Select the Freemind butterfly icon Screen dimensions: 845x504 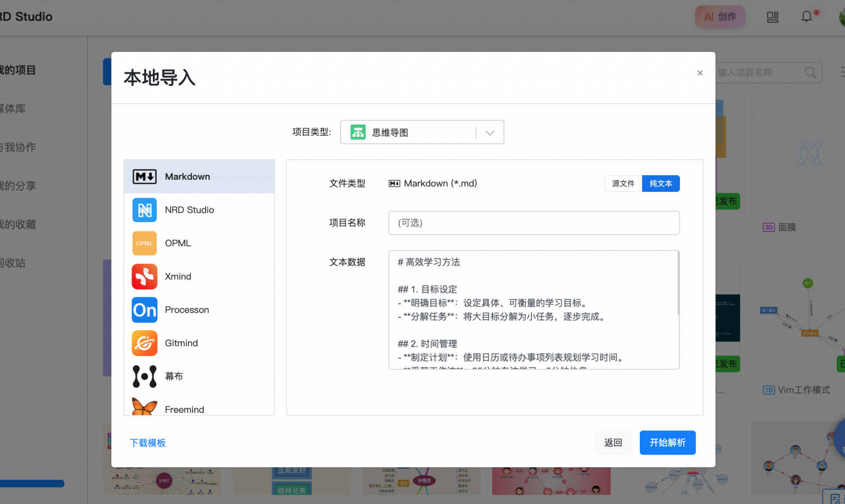(144, 407)
